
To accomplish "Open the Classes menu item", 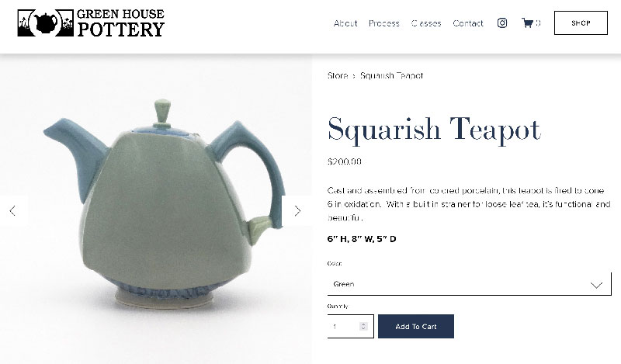I will [x=426, y=23].
